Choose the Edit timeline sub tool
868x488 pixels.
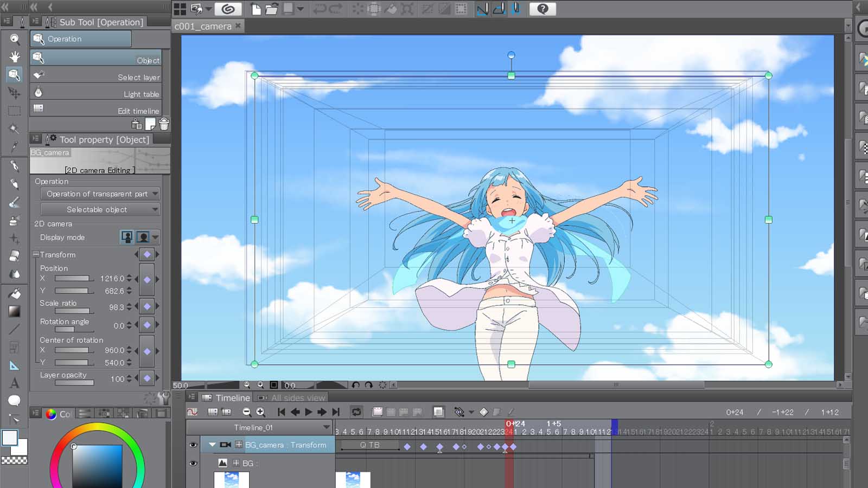click(x=96, y=109)
